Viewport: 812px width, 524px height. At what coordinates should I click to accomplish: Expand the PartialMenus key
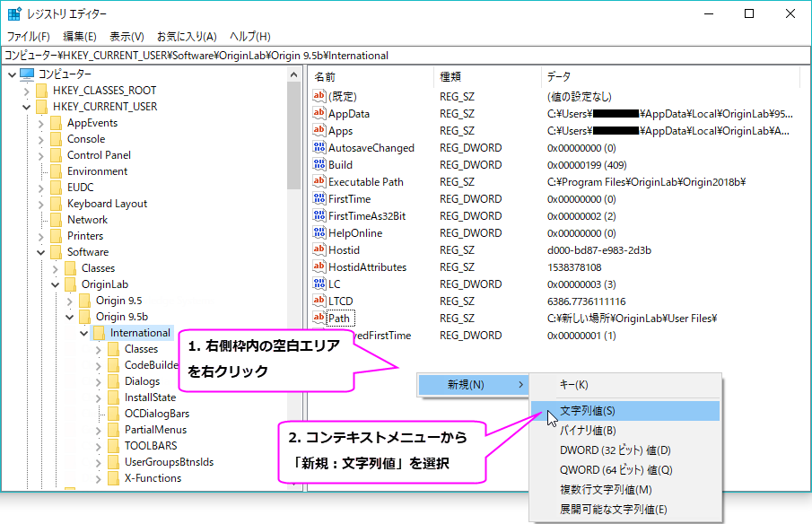[99, 431]
